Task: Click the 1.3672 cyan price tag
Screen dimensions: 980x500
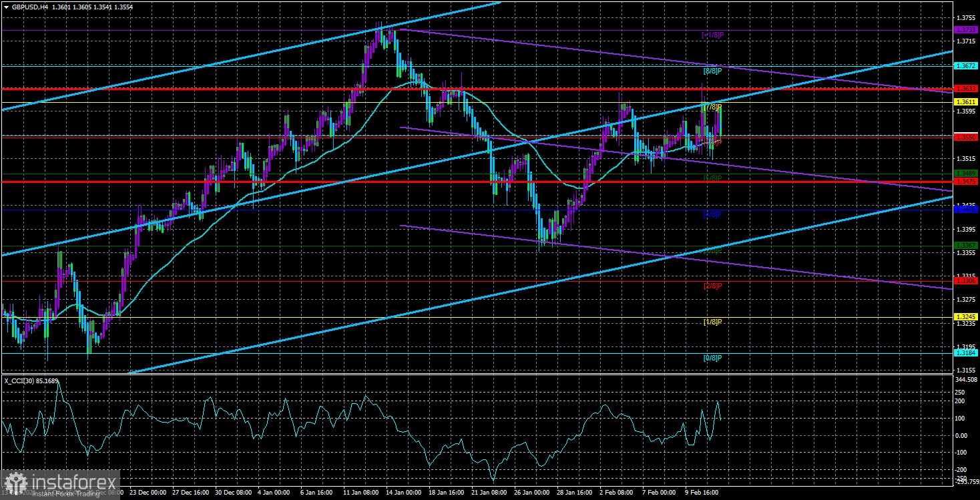Action: (966, 66)
